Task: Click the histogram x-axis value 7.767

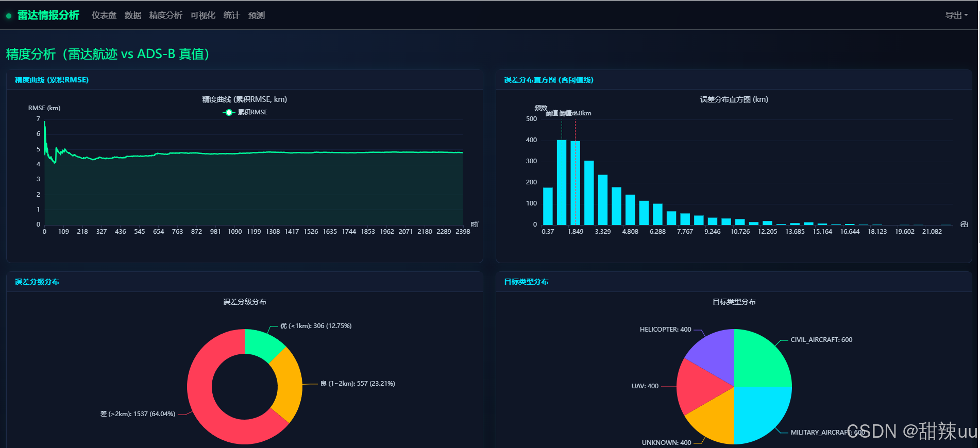Action: [x=685, y=232]
